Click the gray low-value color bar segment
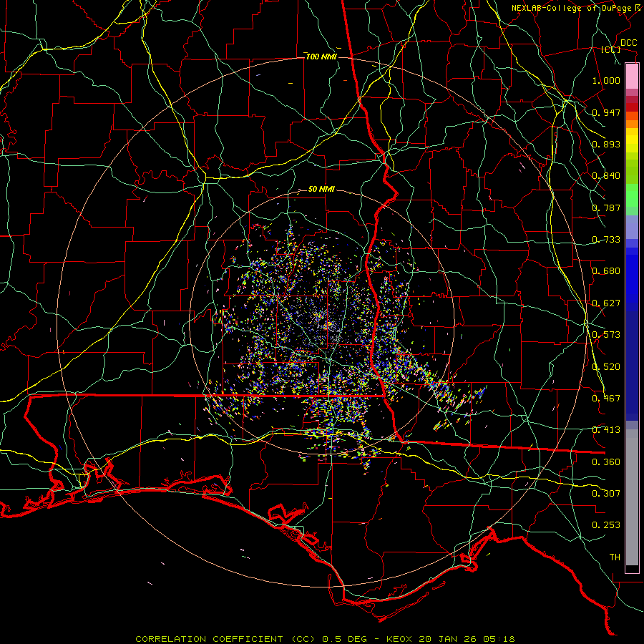 632,497
